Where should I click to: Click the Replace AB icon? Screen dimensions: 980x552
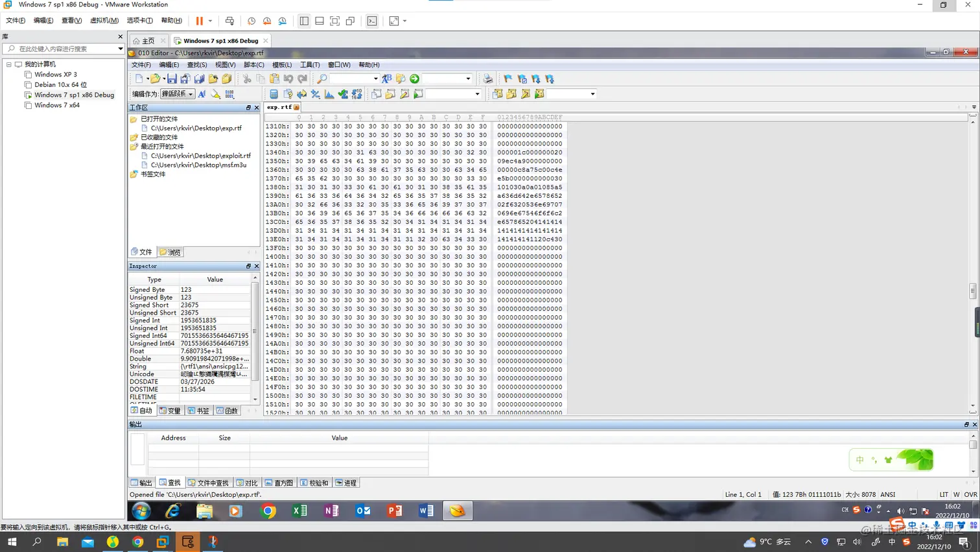pos(386,78)
